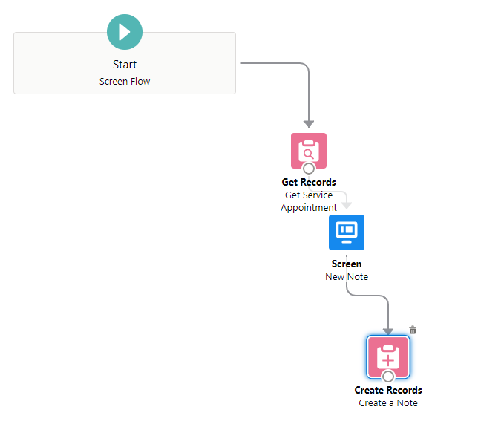Click the "New Note" description text

[x=347, y=277]
